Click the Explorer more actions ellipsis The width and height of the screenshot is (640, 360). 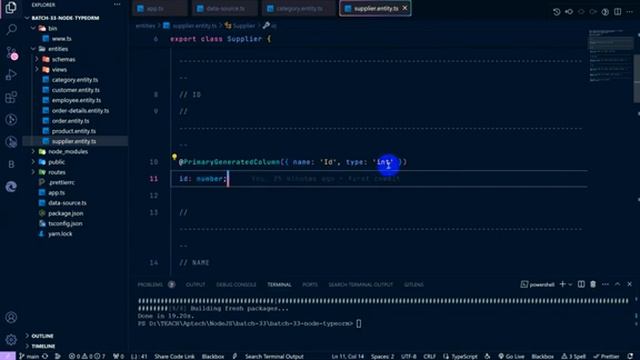(117, 4)
